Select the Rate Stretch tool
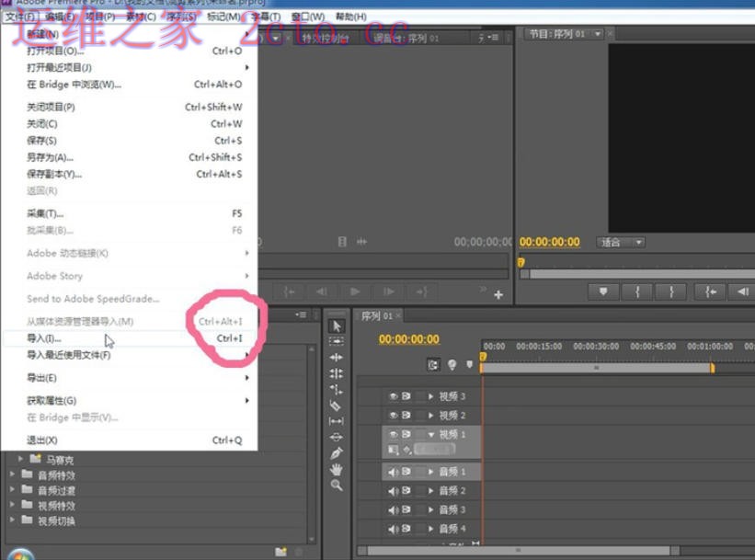 pyautogui.click(x=337, y=389)
